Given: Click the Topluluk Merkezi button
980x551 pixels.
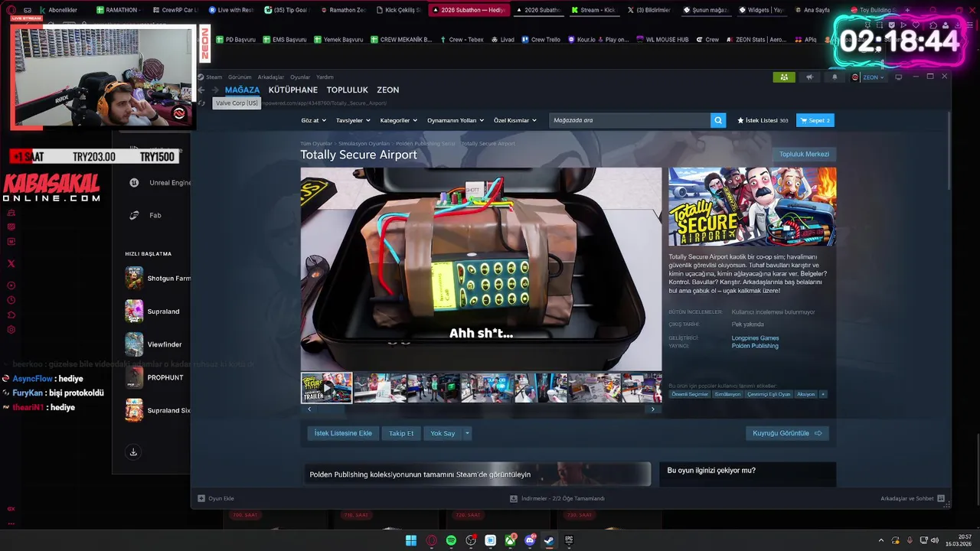Looking at the screenshot, I should point(804,154).
